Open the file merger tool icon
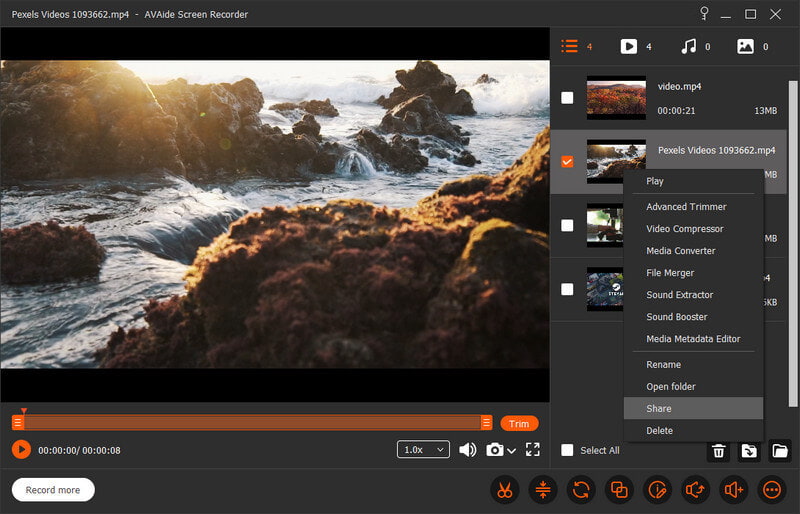Image resolution: width=800 pixels, height=514 pixels. click(x=619, y=490)
